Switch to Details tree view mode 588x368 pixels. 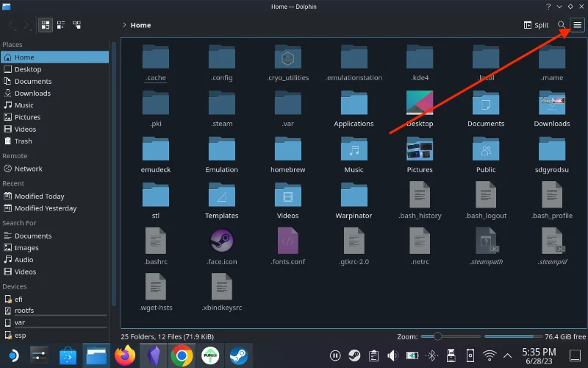pos(76,25)
